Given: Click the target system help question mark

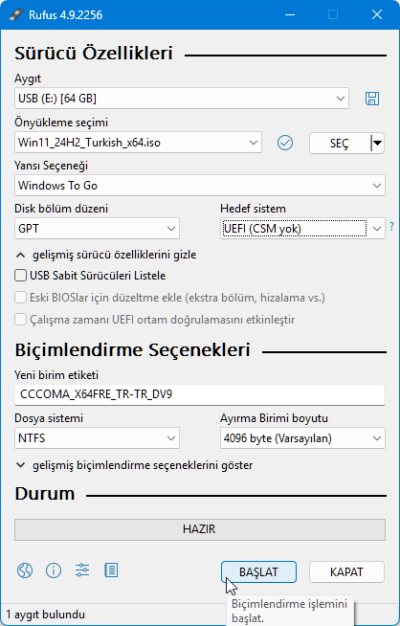Looking at the screenshot, I should pyautogui.click(x=392, y=226).
